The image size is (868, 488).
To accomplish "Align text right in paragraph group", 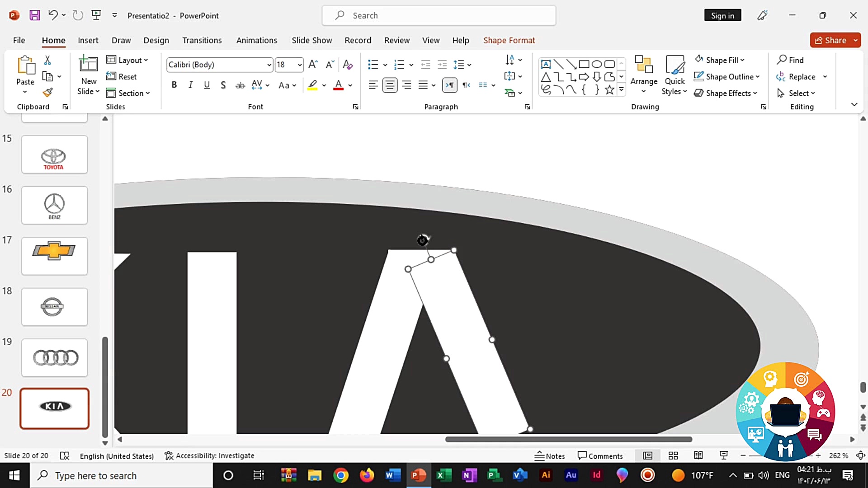I will pyautogui.click(x=406, y=85).
